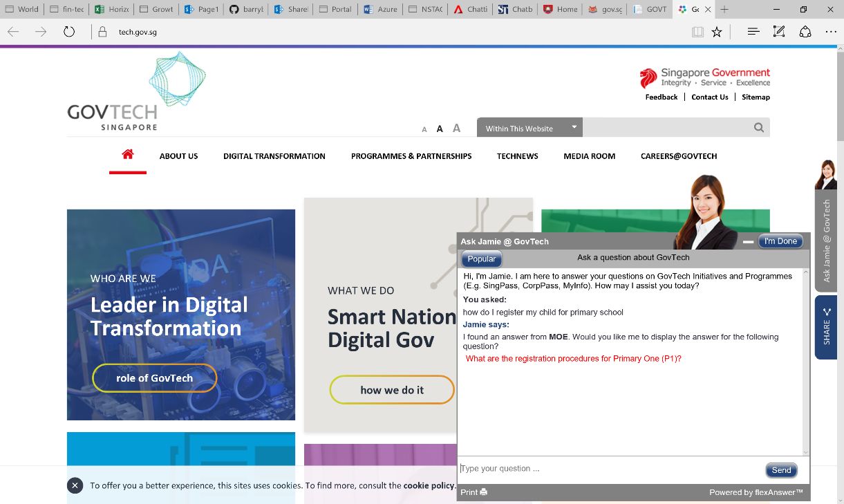Screen dimensions: 844x504
Task: Open the reading view book icon
Action: pos(697,32)
